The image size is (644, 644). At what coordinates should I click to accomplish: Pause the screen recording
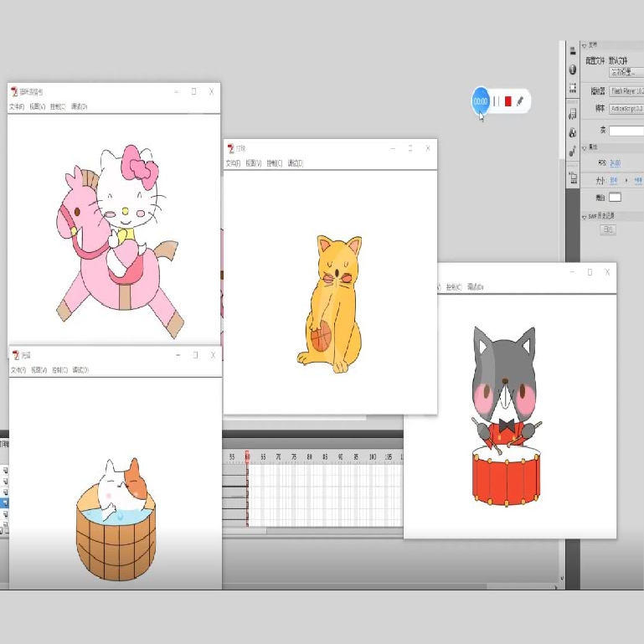(496, 101)
